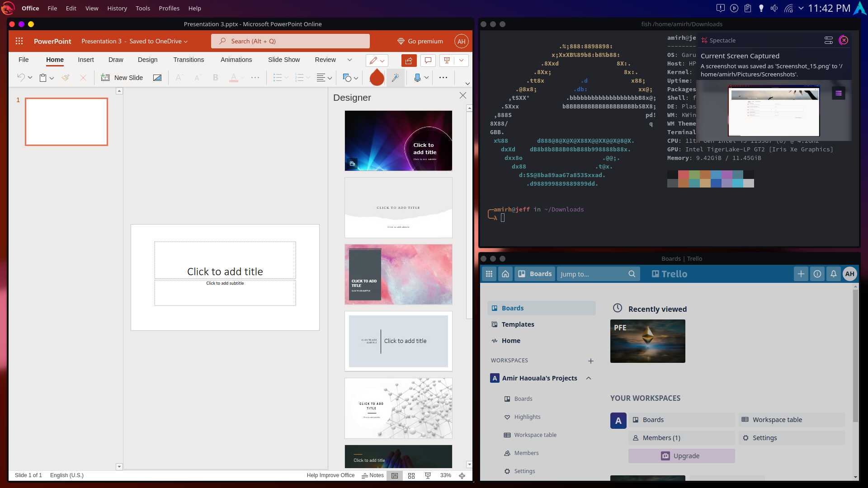Click the Paste clipboard icon

click(x=43, y=78)
